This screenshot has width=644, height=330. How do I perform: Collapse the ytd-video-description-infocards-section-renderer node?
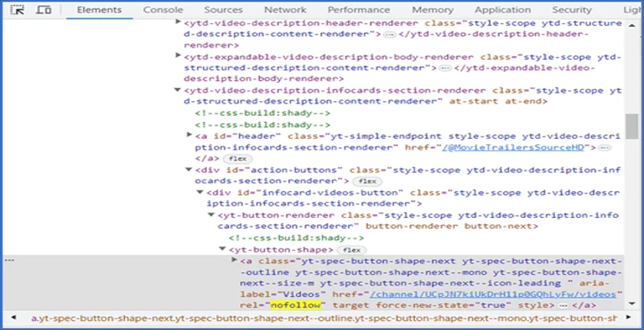pos(177,90)
